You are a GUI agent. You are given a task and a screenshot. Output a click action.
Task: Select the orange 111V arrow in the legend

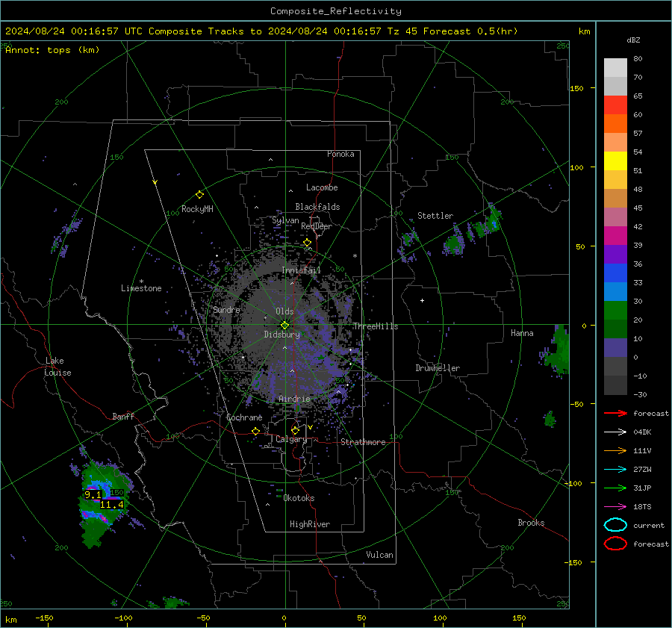[x=615, y=450]
